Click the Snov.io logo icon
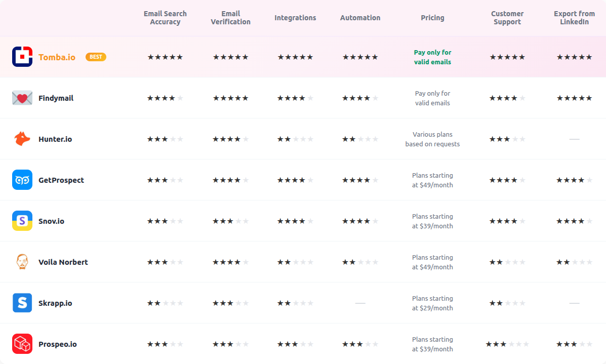This screenshot has height=364, width=606. 22,221
